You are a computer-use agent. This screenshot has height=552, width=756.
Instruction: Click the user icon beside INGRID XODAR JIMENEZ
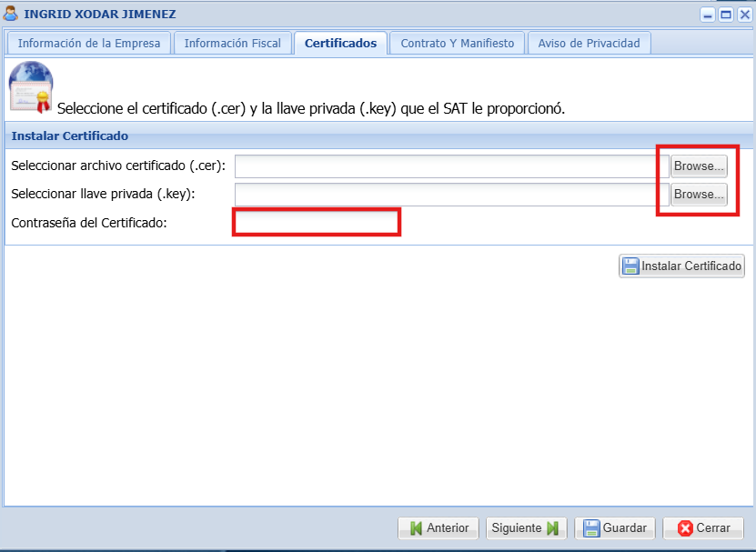tap(11, 14)
